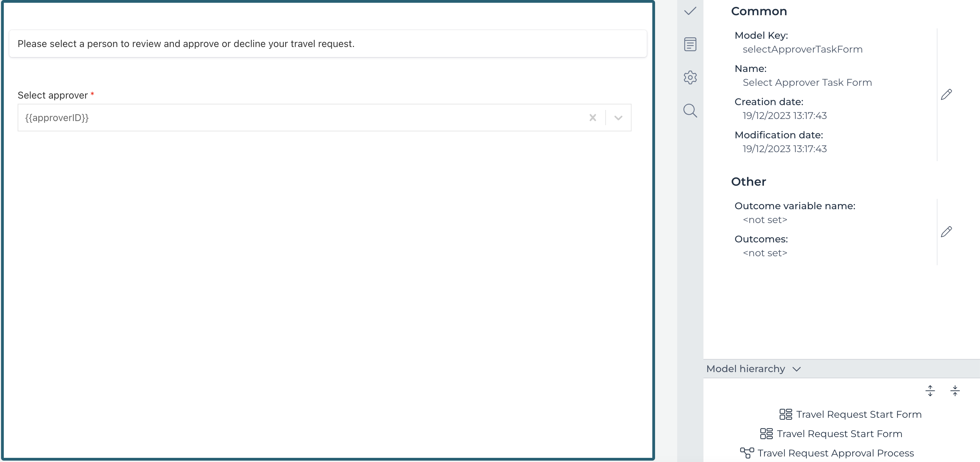Image resolution: width=980 pixels, height=462 pixels.
Task: Open the form log panel via the document icon
Action: coord(690,45)
